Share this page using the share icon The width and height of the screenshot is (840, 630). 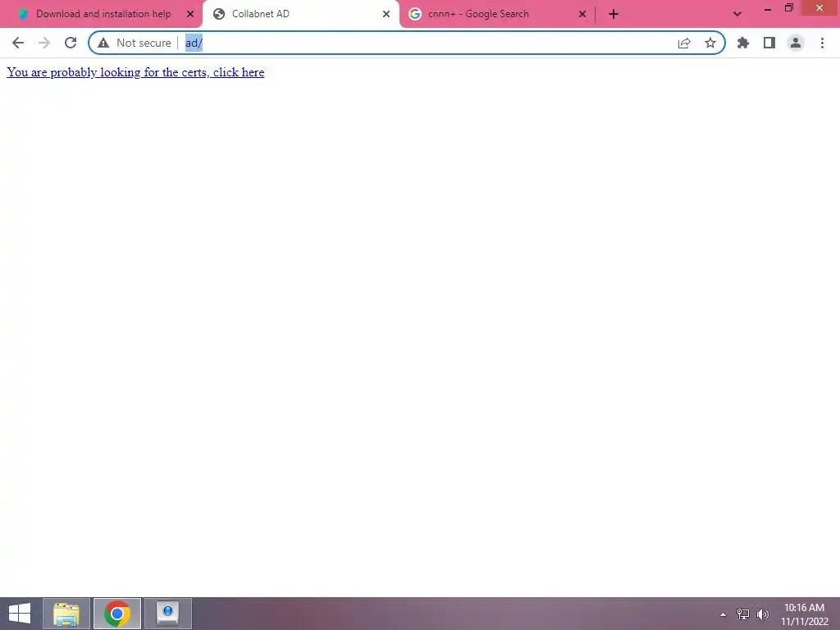pos(684,43)
